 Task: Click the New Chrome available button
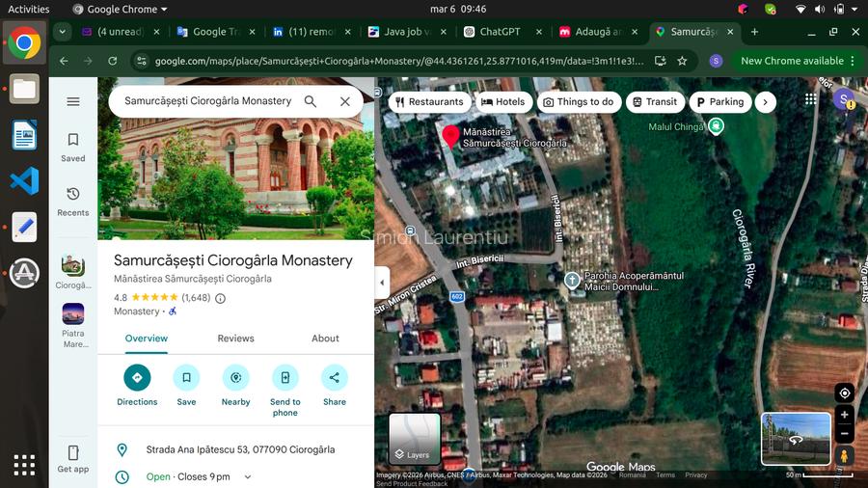pos(792,61)
